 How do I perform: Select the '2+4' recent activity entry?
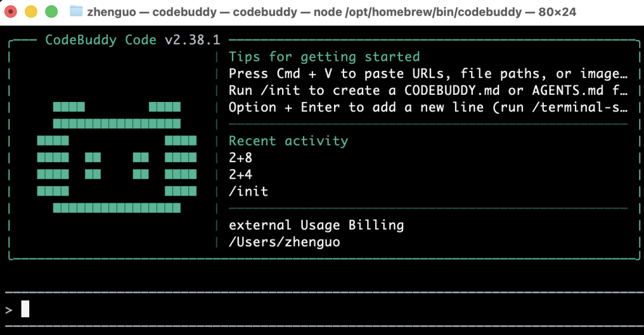[x=240, y=175]
